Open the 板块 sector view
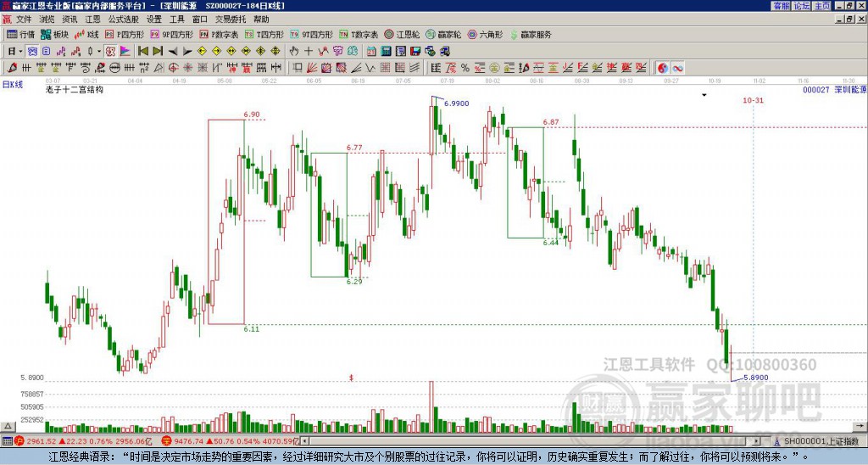This screenshot has height=465, width=868. (55, 34)
